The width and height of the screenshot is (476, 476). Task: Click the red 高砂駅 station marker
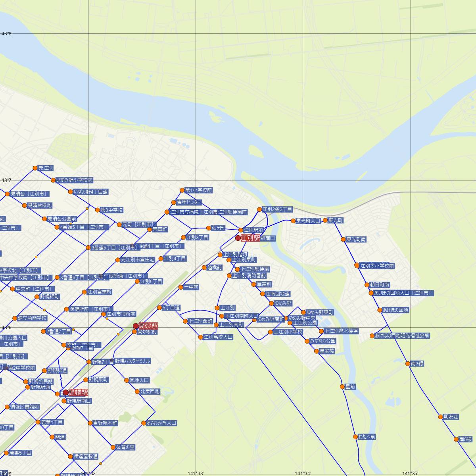tap(136, 326)
